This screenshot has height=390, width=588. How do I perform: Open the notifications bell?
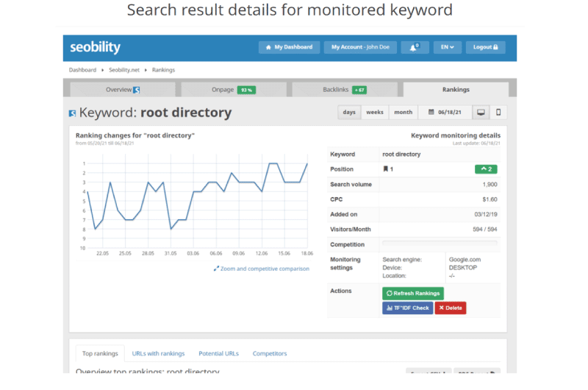415,47
